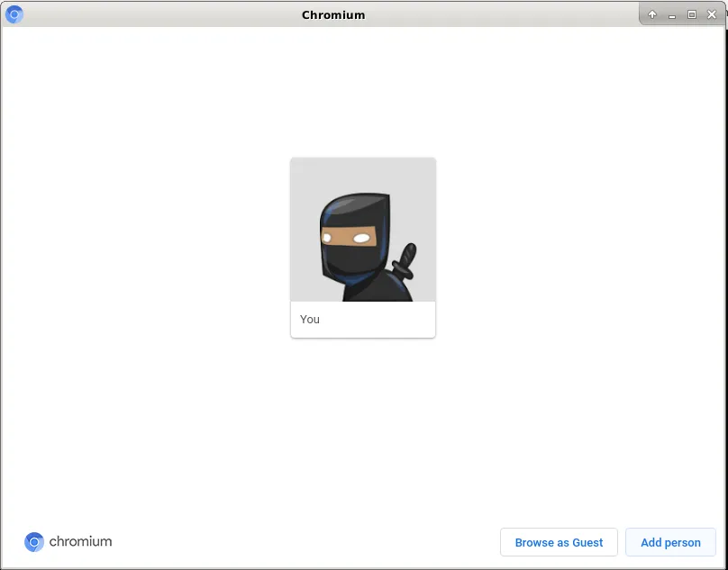Click the "You" profile name label
This screenshot has height=570, width=728.
[x=310, y=320]
